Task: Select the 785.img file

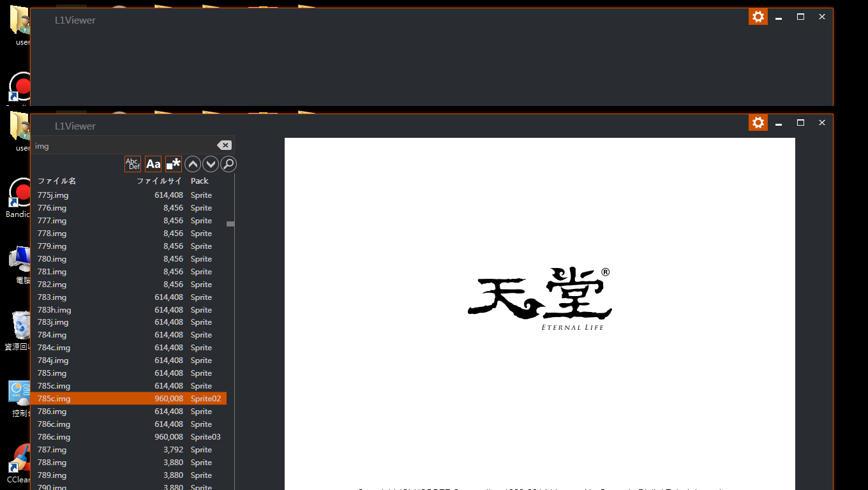Action: point(128,373)
